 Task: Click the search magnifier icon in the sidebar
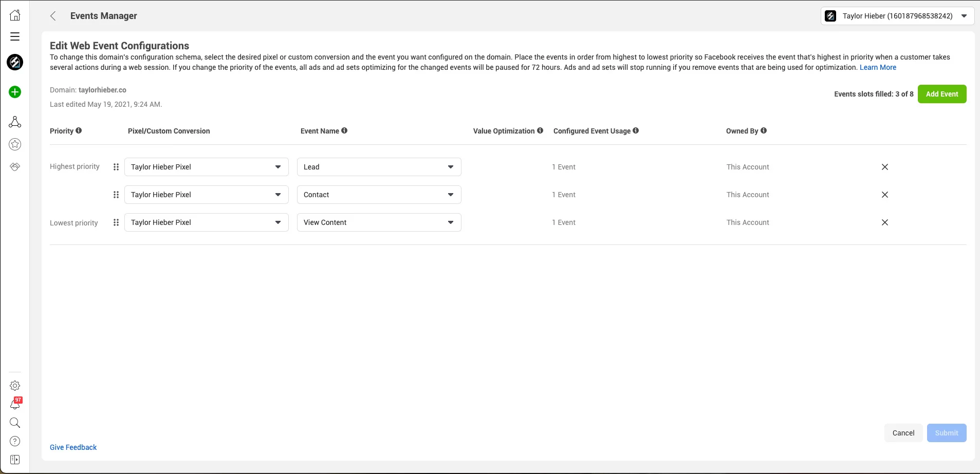click(15, 423)
